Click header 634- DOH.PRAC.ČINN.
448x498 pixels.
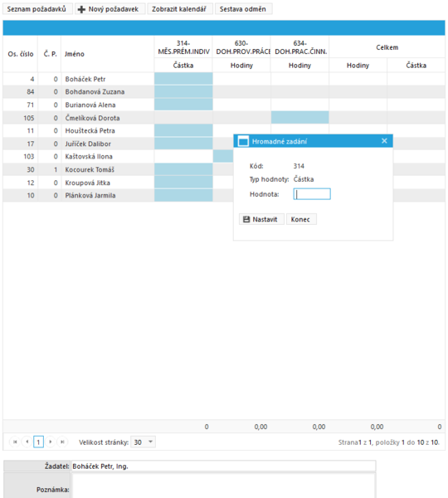299,47
